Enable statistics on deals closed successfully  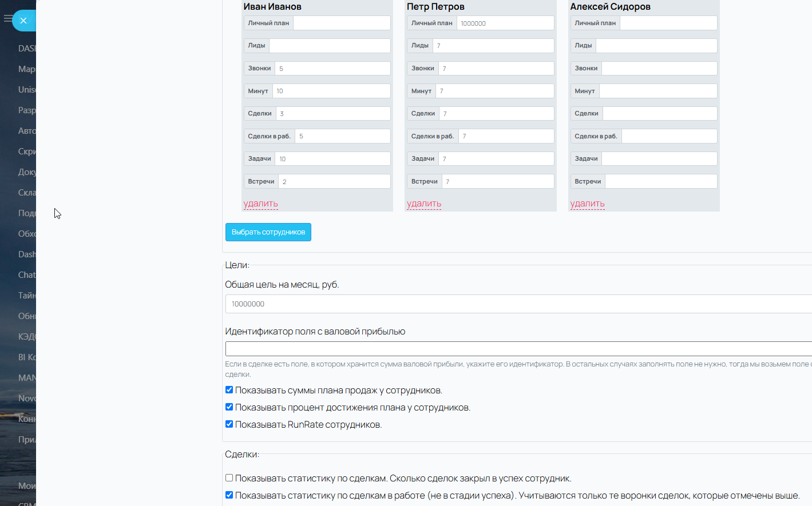pos(229,478)
